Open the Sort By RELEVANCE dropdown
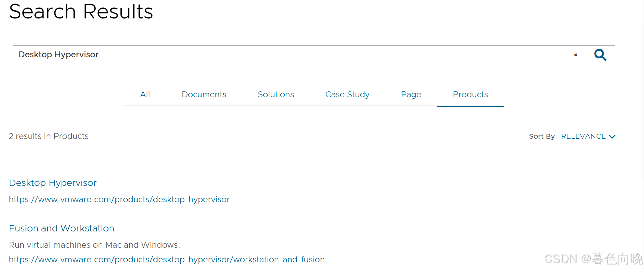644x270 pixels. coord(588,136)
